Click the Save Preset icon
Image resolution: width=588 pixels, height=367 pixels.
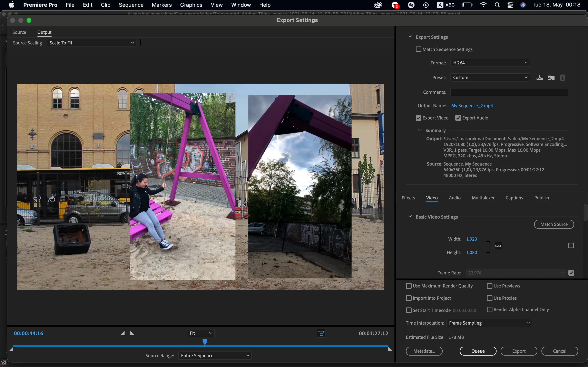pyautogui.click(x=540, y=77)
